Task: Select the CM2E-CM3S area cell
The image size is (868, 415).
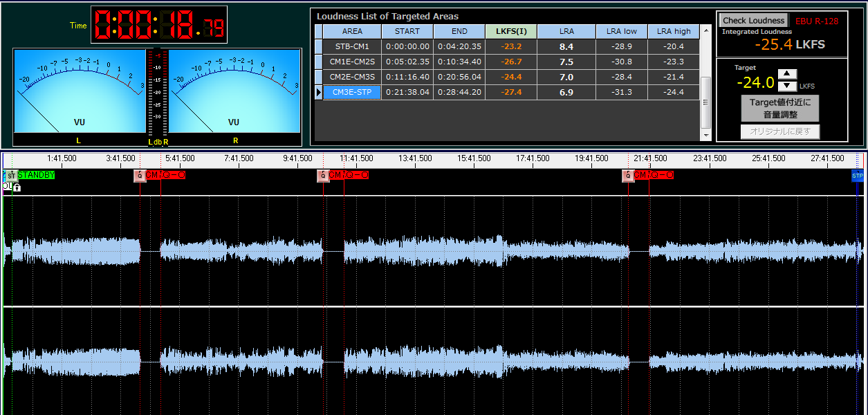Action: (x=352, y=77)
